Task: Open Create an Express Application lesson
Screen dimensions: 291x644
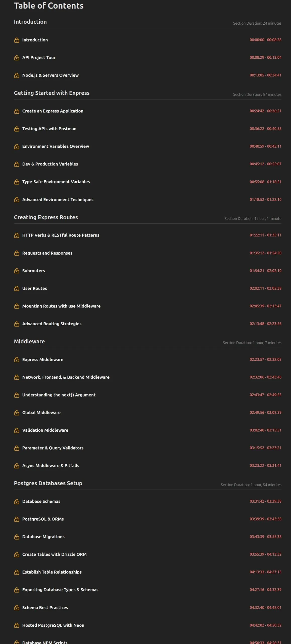Action: pyautogui.click(x=53, y=111)
